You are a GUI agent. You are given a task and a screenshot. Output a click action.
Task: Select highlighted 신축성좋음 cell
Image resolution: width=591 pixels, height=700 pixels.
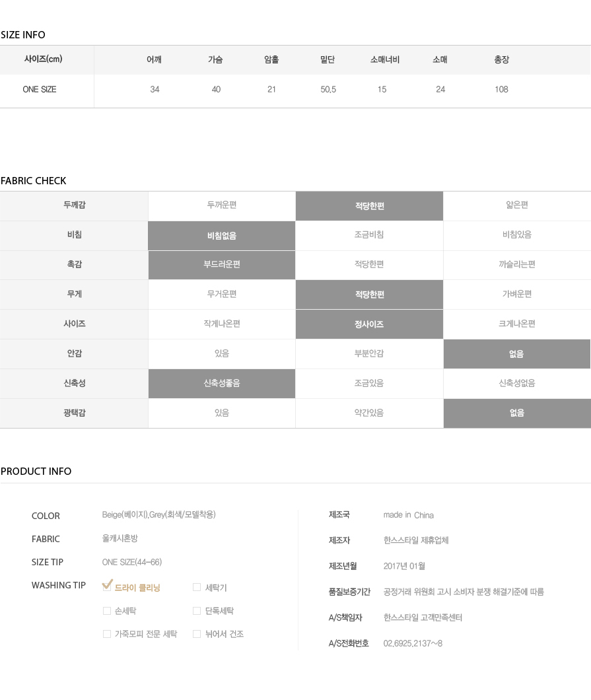[x=222, y=384]
